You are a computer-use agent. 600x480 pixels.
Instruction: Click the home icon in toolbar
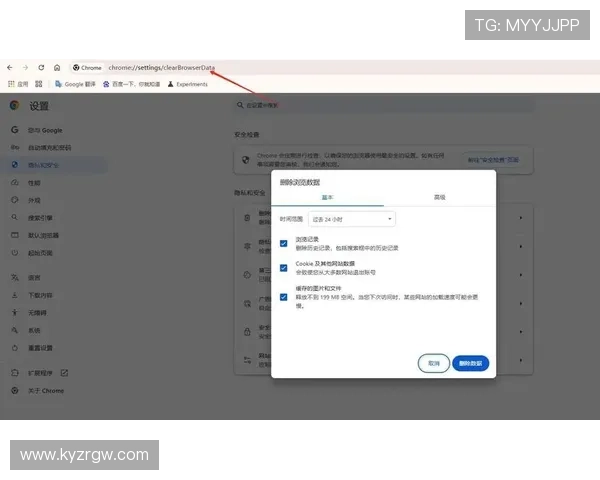pos(57,67)
